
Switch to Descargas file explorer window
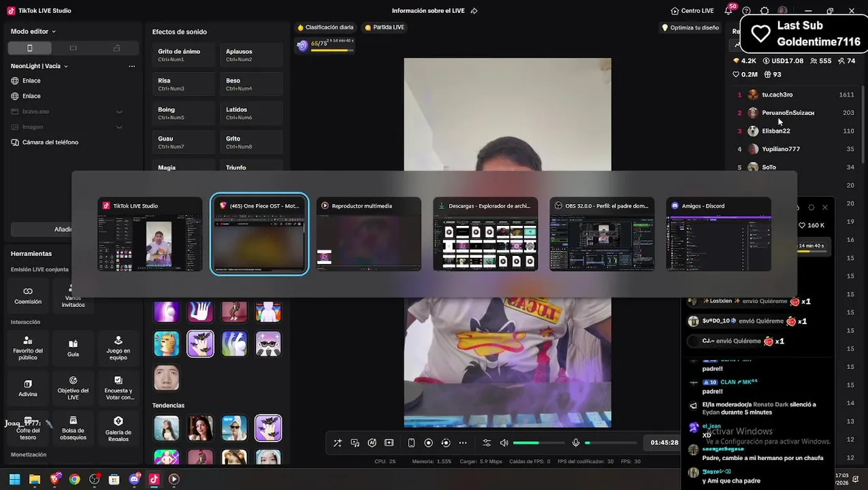[485, 235]
